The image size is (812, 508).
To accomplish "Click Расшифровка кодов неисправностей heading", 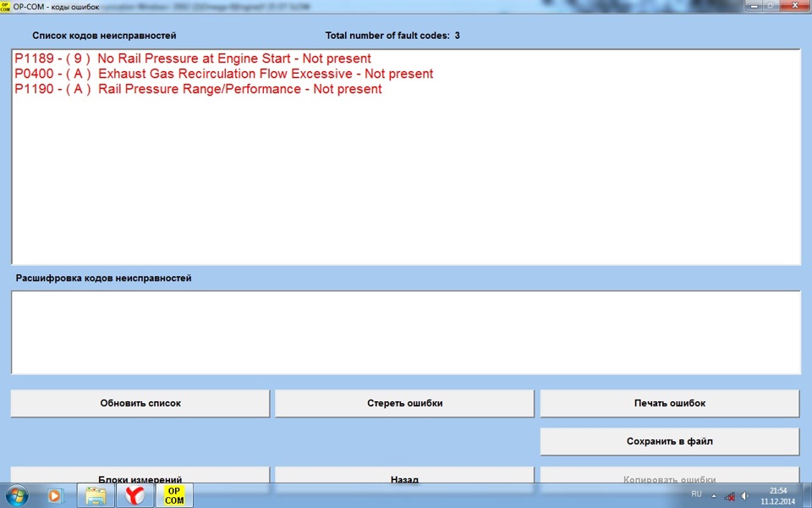I will click(103, 279).
